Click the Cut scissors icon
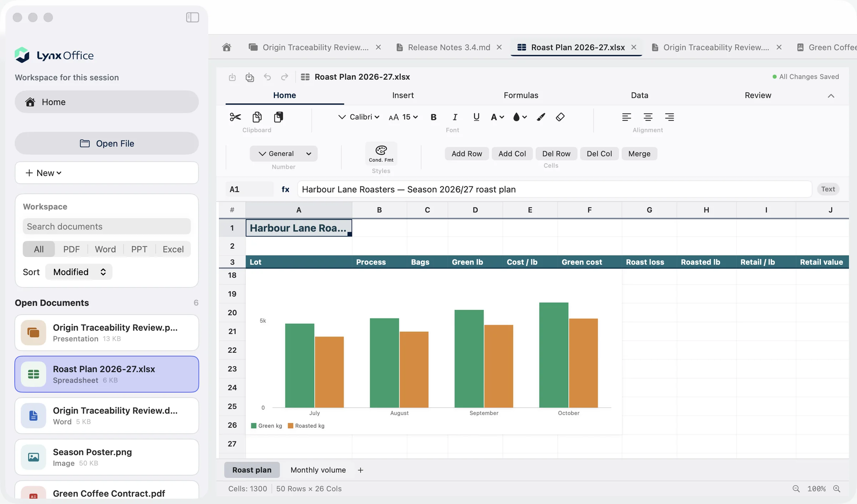The image size is (857, 504). pos(235,117)
